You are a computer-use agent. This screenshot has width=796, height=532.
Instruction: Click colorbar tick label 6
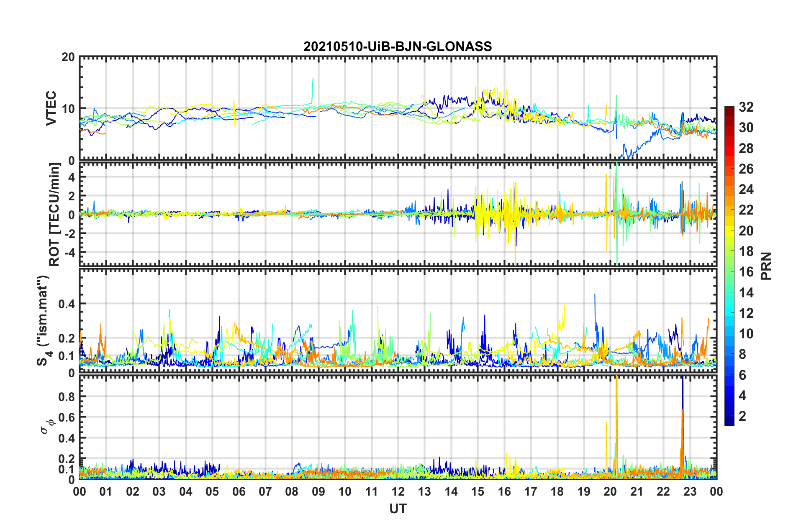742,375
